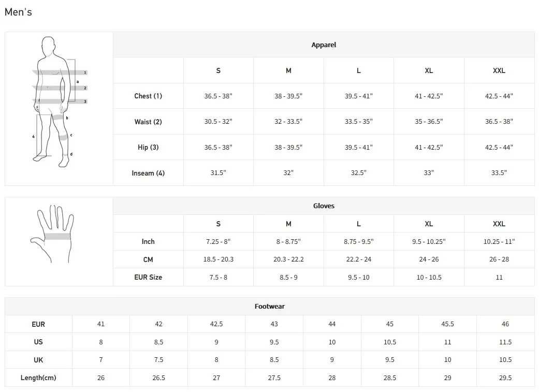Image resolution: width=539 pixels, height=392 pixels.
Task: Click US footwear size 11.5
Action: pyautogui.click(x=505, y=342)
